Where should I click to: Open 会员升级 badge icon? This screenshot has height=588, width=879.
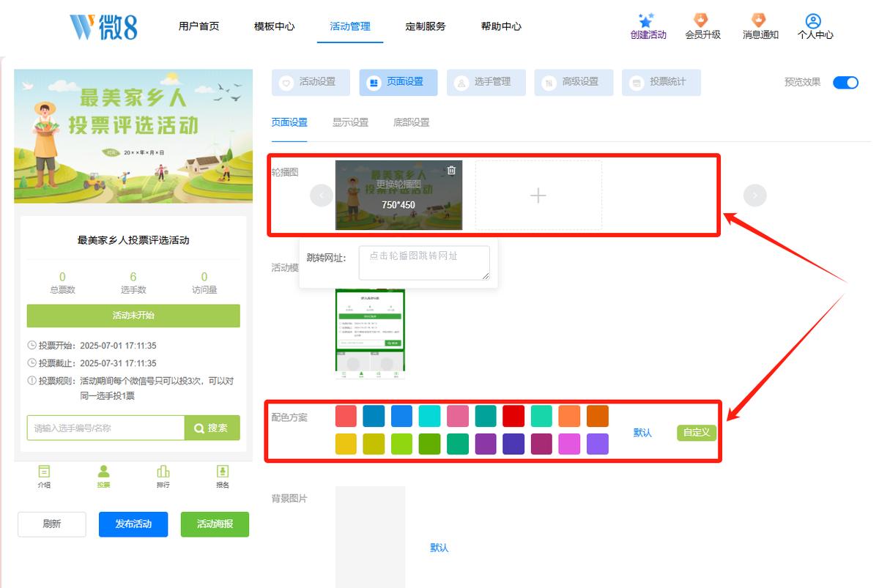(701, 20)
